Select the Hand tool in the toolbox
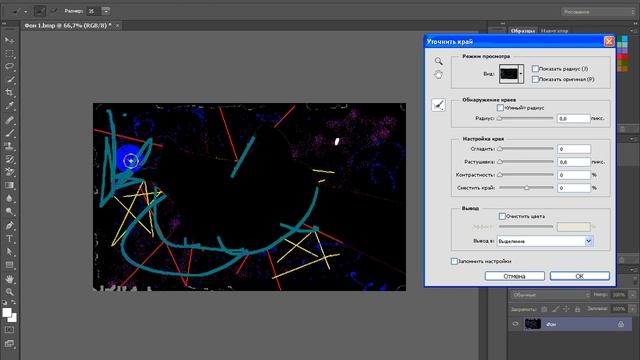Image resolution: width=640 pixels, height=360 pixels. (9, 279)
